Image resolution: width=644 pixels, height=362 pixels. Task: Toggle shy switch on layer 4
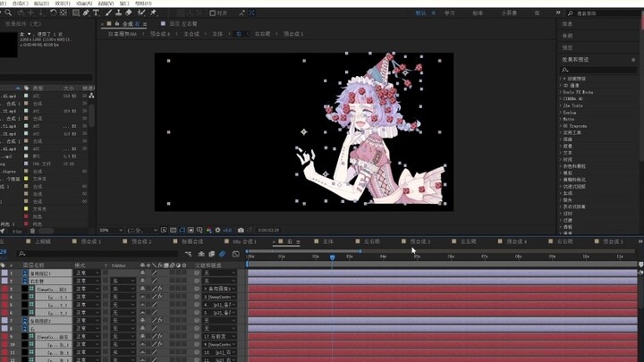pyautogui.click(x=142, y=297)
